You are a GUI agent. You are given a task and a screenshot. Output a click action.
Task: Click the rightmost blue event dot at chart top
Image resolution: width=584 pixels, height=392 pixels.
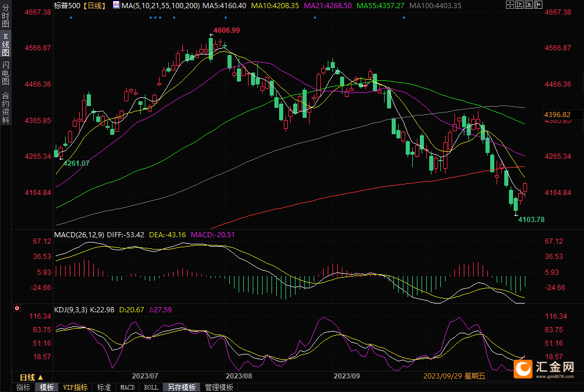click(404, 18)
